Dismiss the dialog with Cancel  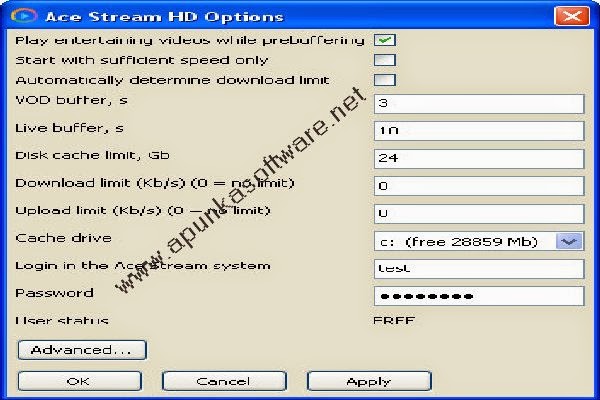[x=224, y=381]
